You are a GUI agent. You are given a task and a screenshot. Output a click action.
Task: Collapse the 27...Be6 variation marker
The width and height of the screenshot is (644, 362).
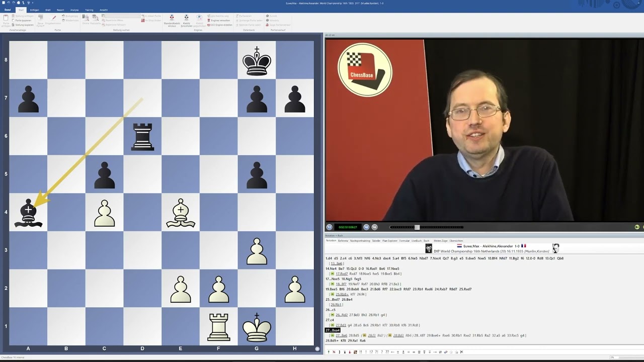pos(333,335)
